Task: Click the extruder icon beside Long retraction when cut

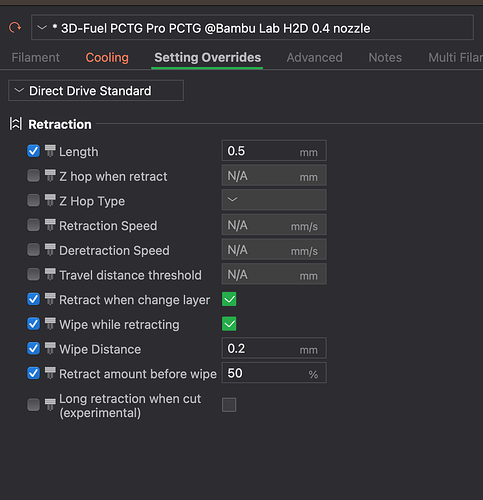Action: tap(50, 405)
